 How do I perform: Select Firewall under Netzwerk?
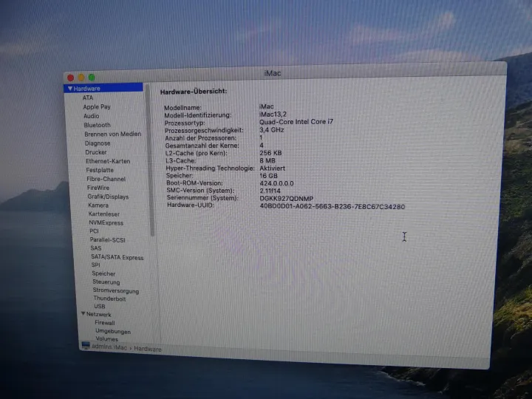click(x=105, y=323)
